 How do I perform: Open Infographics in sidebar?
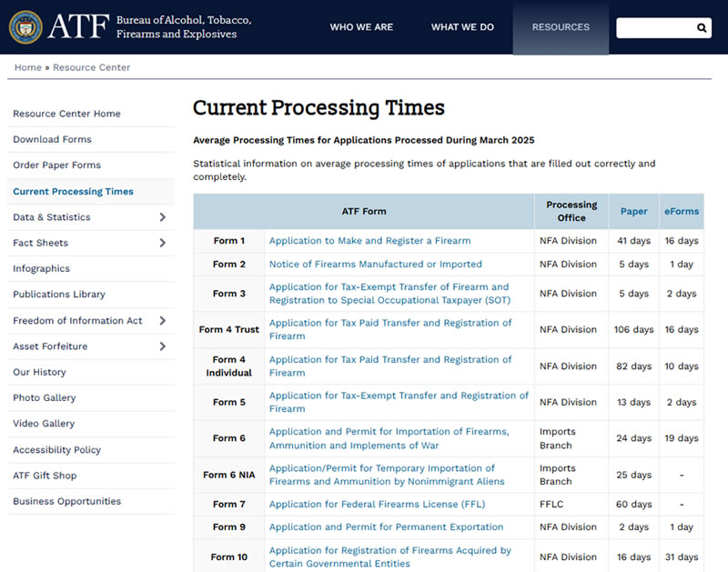[x=41, y=268]
